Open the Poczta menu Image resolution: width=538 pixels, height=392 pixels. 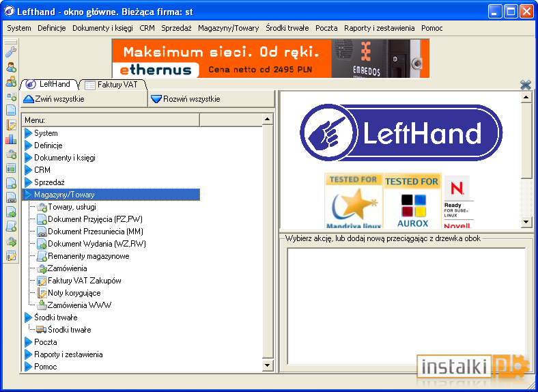[326, 28]
